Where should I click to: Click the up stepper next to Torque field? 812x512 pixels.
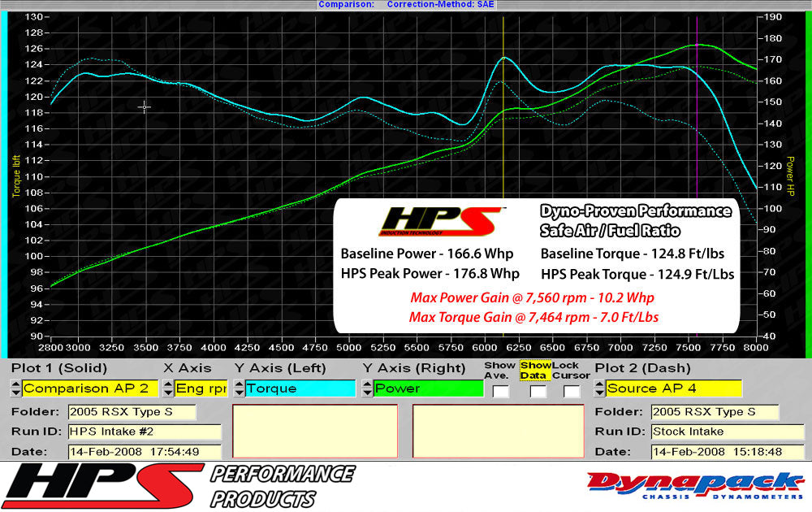[x=238, y=384]
